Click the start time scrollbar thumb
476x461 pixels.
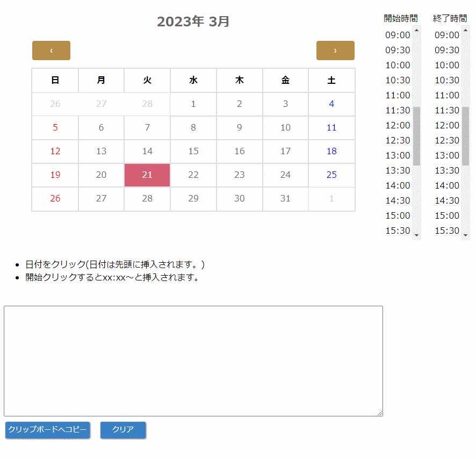point(416,136)
